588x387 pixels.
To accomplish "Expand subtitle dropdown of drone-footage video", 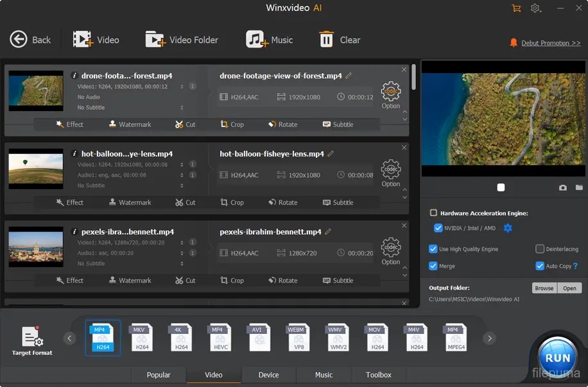I will pos(182,108).
